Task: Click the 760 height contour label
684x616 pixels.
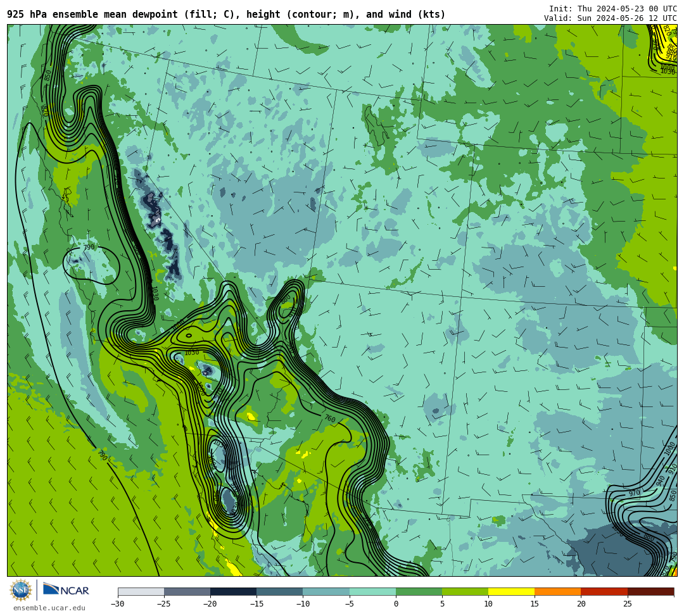Action: pyautogui.click(x=330, y=418)
